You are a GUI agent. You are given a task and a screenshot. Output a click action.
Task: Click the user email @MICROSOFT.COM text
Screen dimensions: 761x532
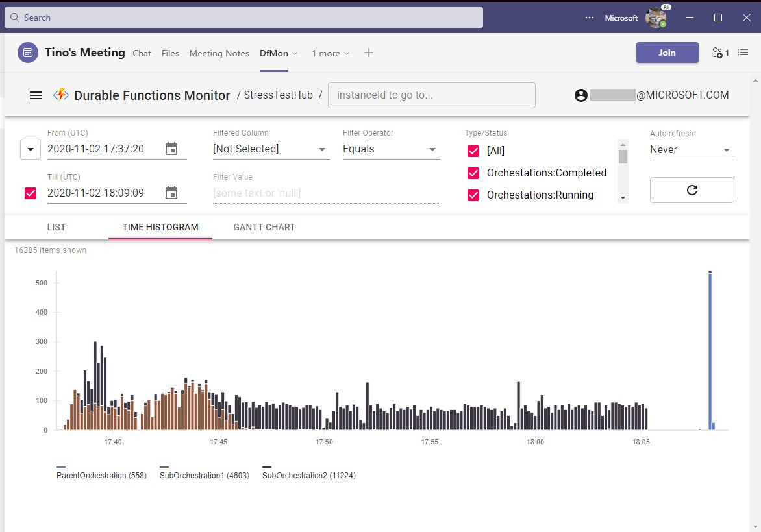tap(682, 95)
